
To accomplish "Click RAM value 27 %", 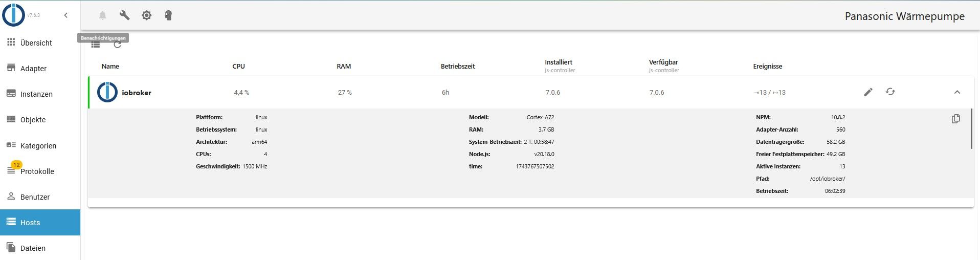I will coord(345,93).
